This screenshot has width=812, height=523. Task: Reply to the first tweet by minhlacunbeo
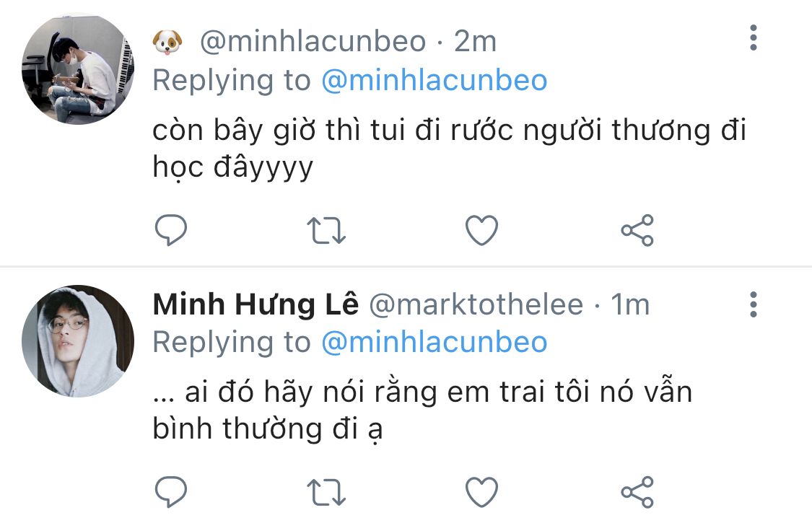171,230
